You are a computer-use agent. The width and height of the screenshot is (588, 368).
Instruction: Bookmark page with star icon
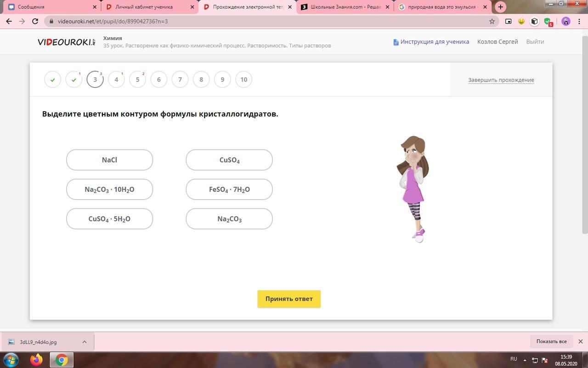coord(492,21)
